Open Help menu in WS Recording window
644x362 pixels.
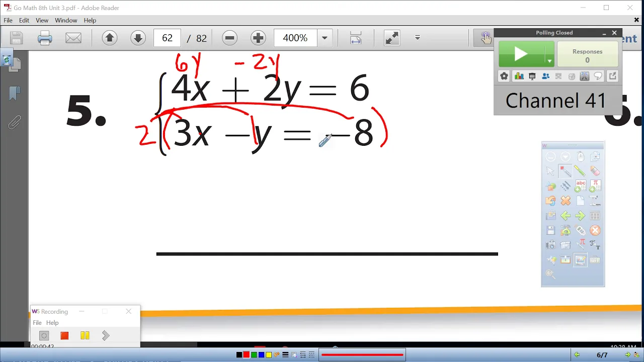coord(52,323)
